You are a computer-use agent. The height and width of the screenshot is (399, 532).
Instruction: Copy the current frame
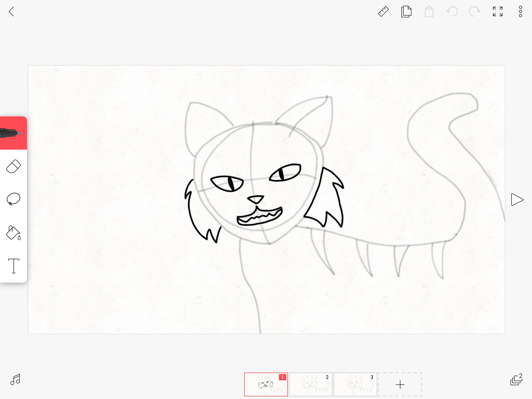pyautogui.click(x=406, y=12)
